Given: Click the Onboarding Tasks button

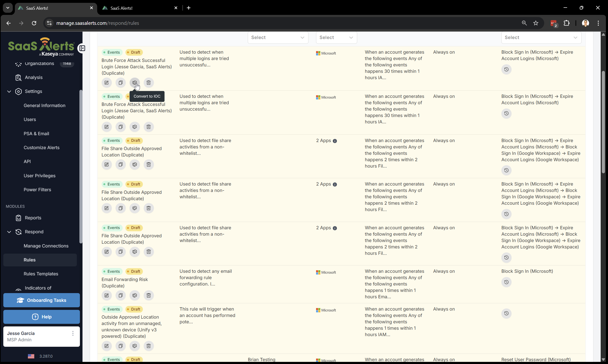Looking at the screenshot, I should 41,300.
